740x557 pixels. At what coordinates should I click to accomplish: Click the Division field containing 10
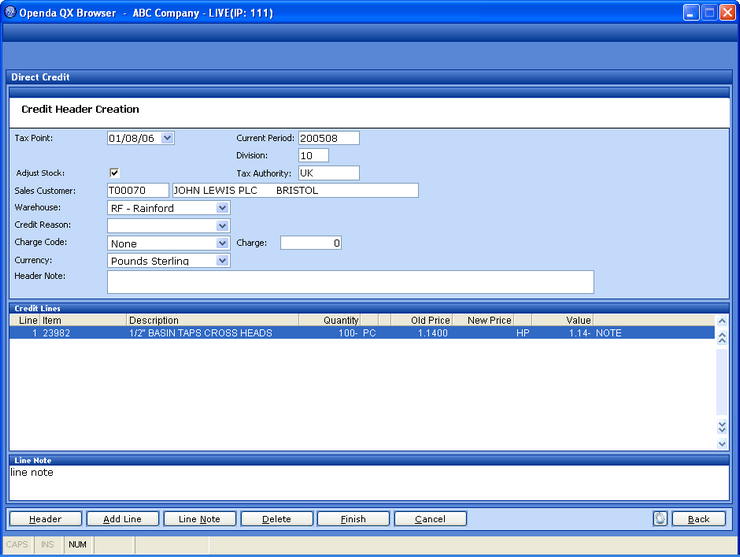pyautogui.click(x=313, y=155)
